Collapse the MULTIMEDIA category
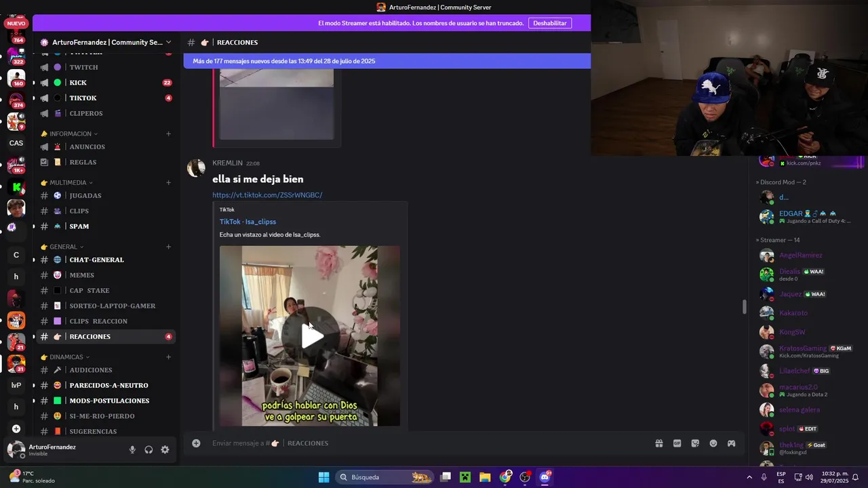The width and height of the screenshot is (868, 488). 66,182
